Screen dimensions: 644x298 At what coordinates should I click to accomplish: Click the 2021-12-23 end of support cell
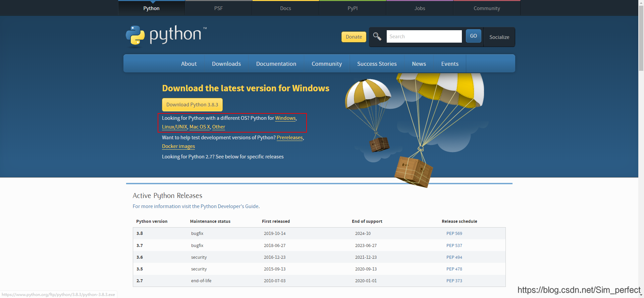[366, 257]
